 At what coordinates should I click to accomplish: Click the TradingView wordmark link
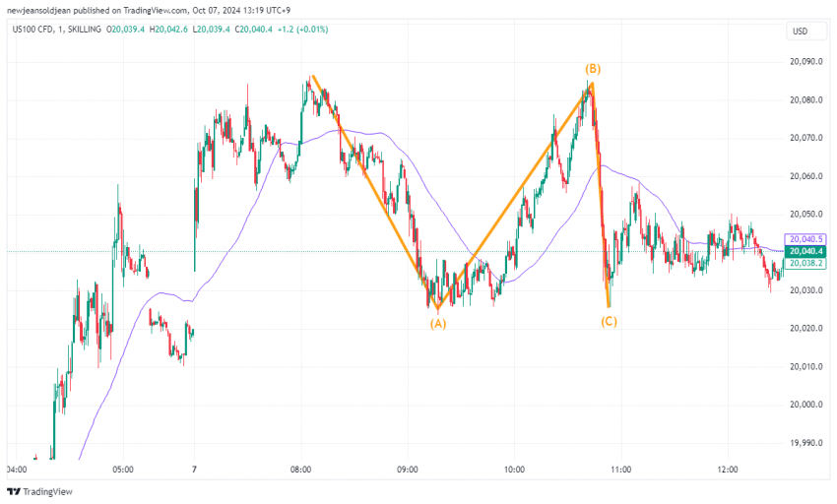47,492
